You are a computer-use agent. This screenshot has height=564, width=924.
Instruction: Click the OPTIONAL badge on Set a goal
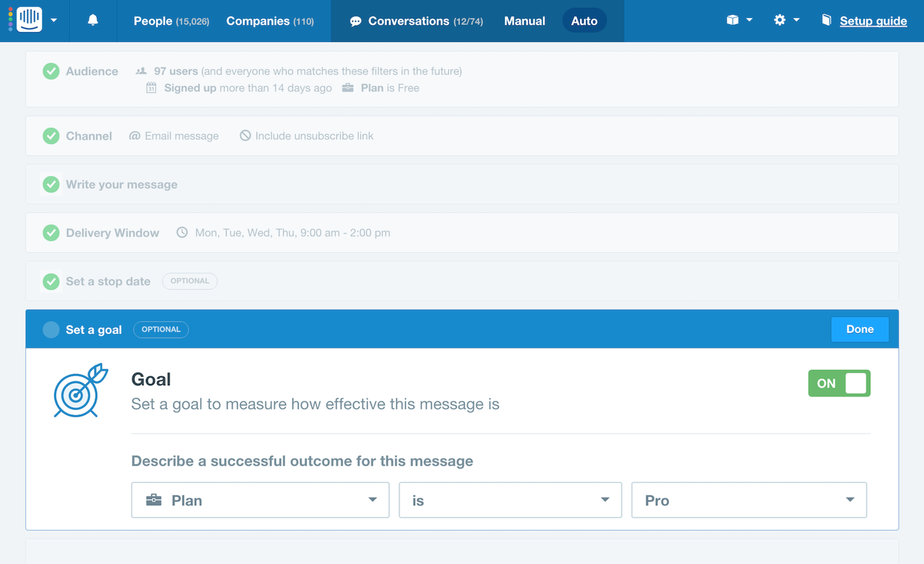click(161, 329)
